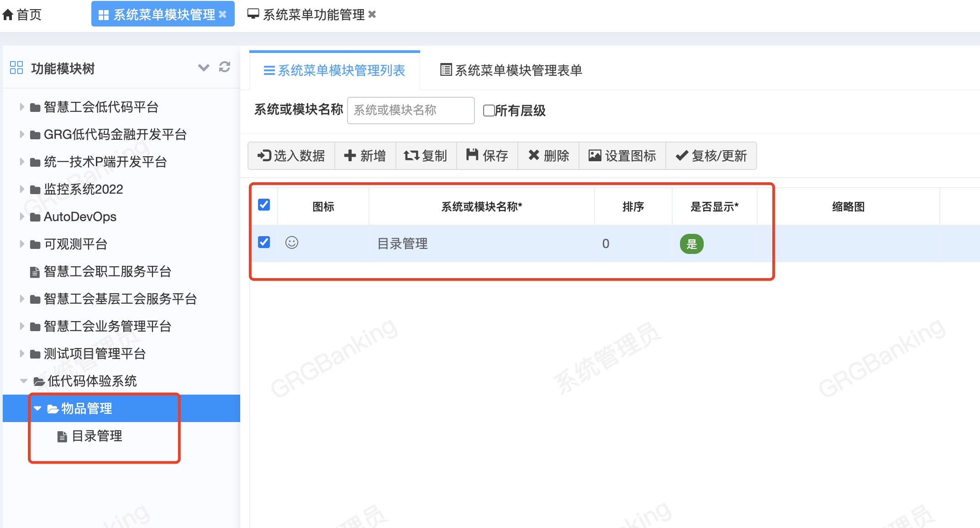Expand the 智慧工会基层工会服务平台 node
980x528 pixels.
pyautogui.click(x=21, y=299)
